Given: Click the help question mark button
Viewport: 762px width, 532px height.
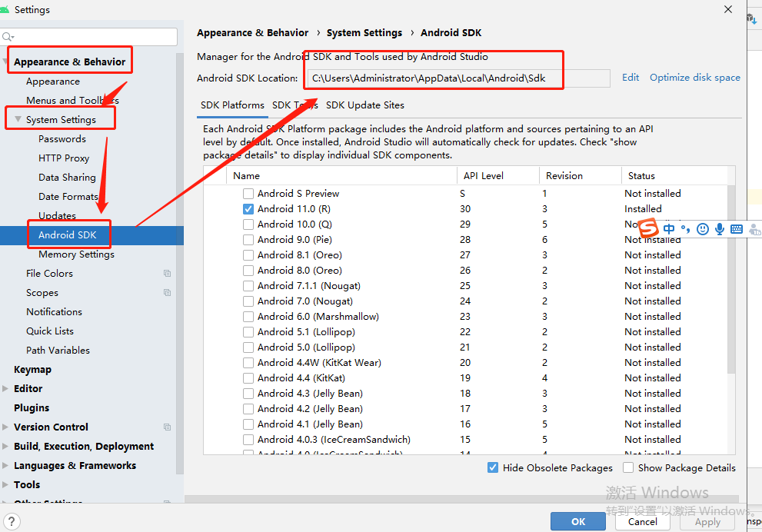Looking at the screenshot, I should point(12,521).
